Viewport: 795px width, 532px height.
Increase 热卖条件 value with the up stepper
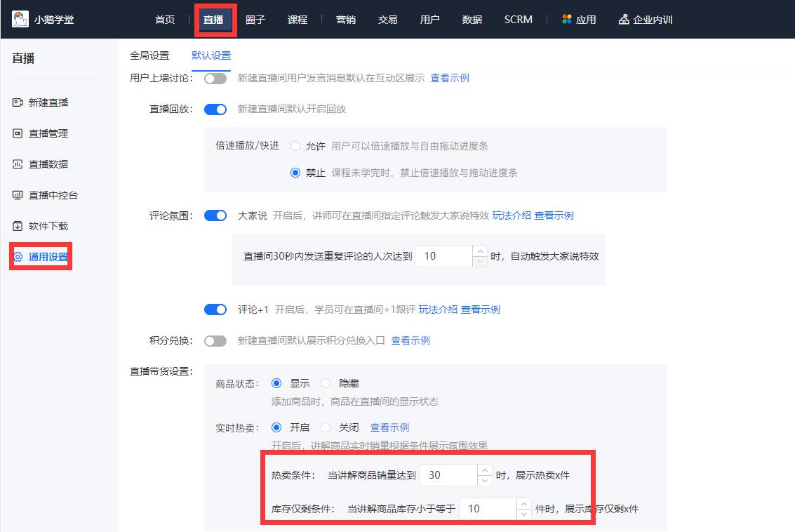485,471
